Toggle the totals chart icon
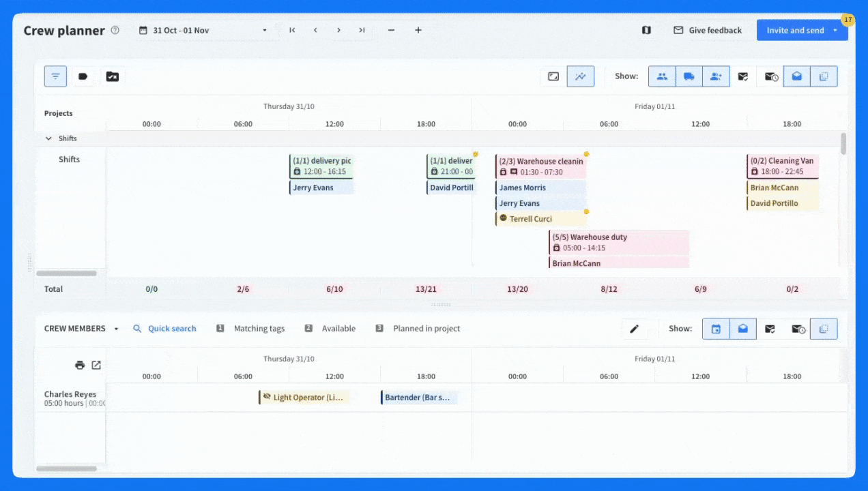This screenshot has width=868, height=491. (581, 76)
